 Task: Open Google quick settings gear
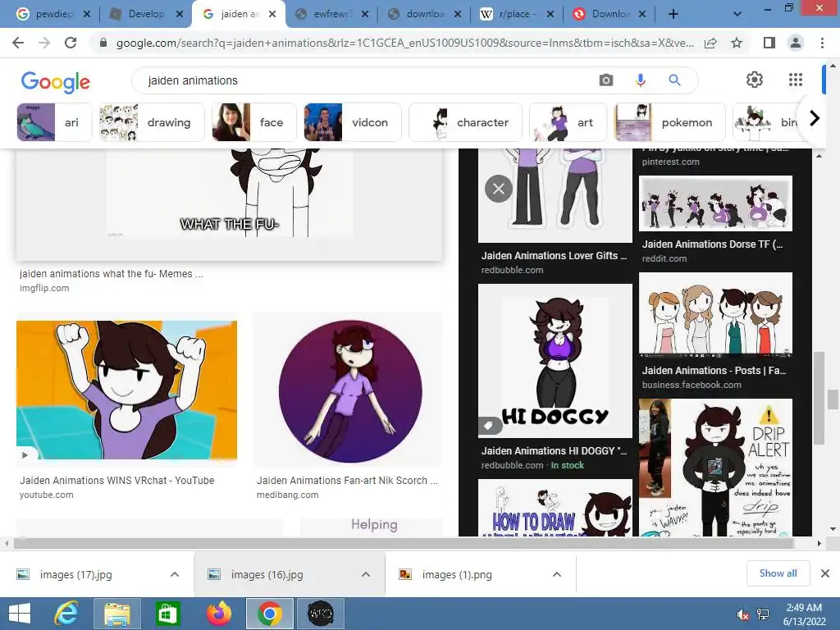pos(755,80)
